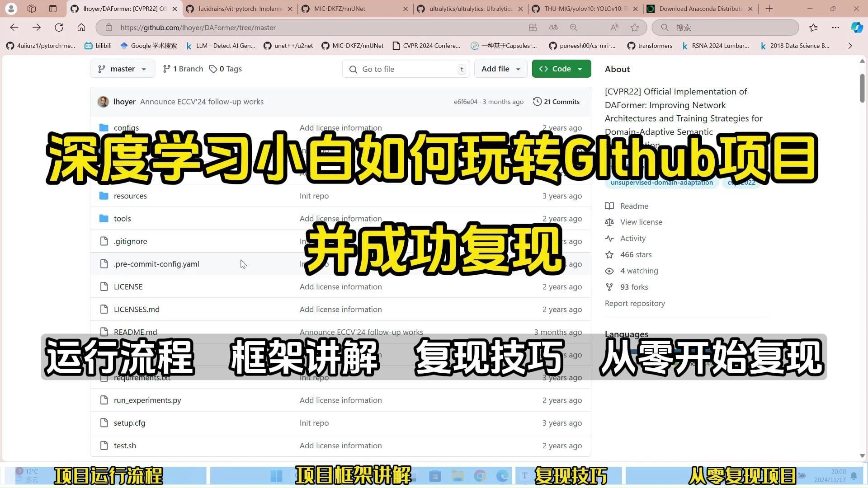The height and width of the screenshot is (488, 868).
Task: Open Copilot sidebar icon
Action: tap(856, 28)
